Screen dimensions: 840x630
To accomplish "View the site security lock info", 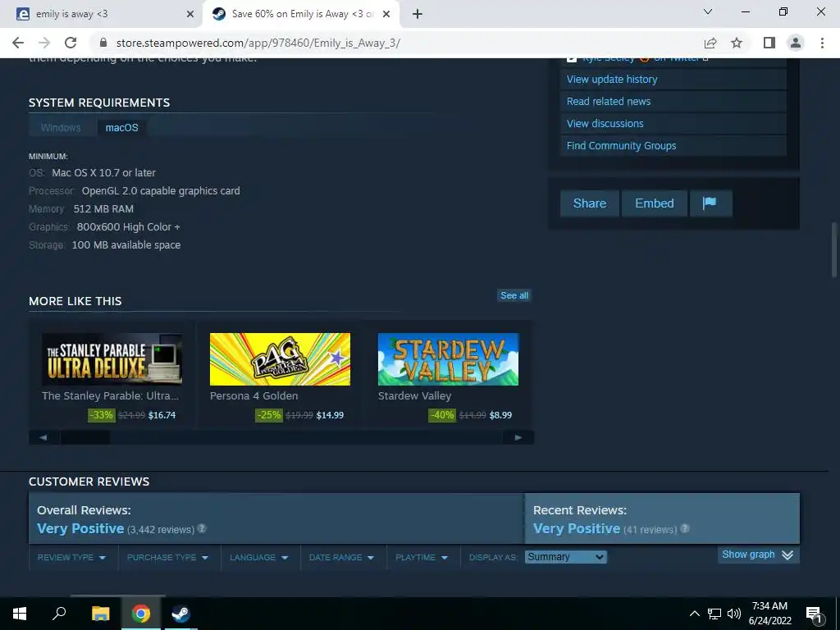I will tap(104, 43).
